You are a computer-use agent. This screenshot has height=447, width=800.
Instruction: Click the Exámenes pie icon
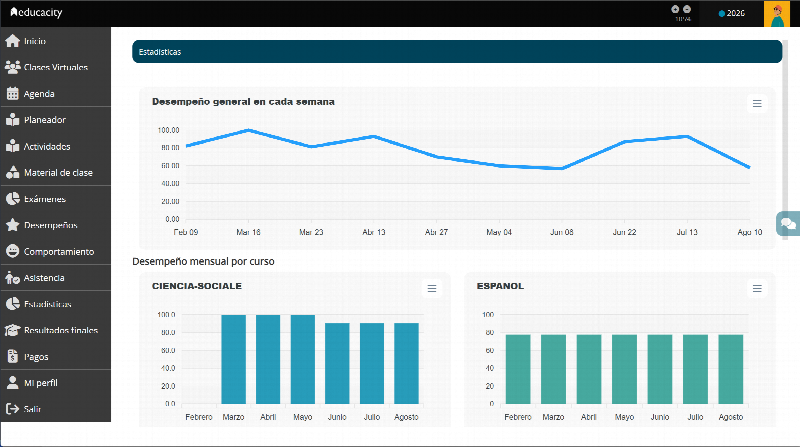[12, 199]
